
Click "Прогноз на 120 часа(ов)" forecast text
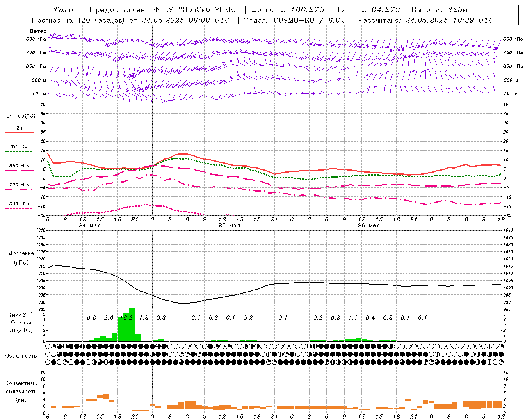click(x=79, y=20)
